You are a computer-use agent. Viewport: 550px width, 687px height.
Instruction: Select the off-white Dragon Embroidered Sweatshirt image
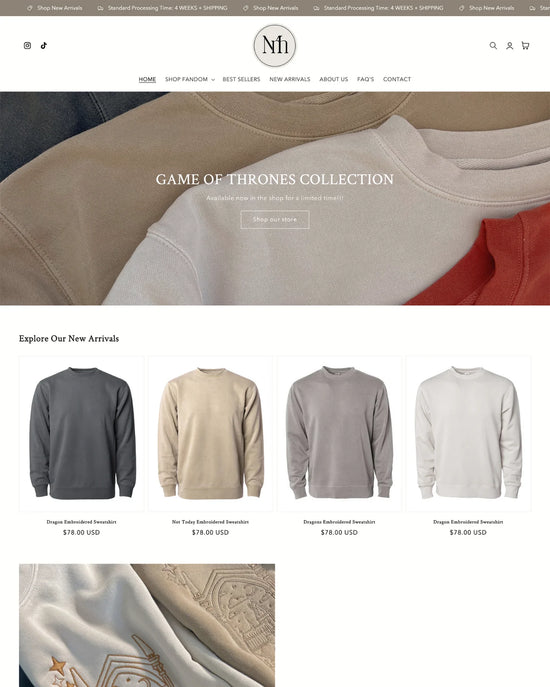(x=468, y=433)
